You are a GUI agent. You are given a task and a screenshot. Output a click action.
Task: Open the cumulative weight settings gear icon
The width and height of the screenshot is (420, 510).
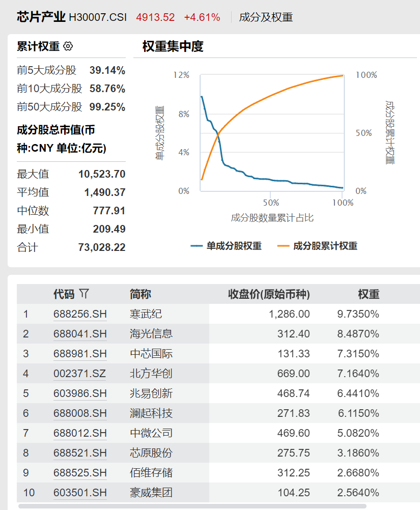coord(68,46)
